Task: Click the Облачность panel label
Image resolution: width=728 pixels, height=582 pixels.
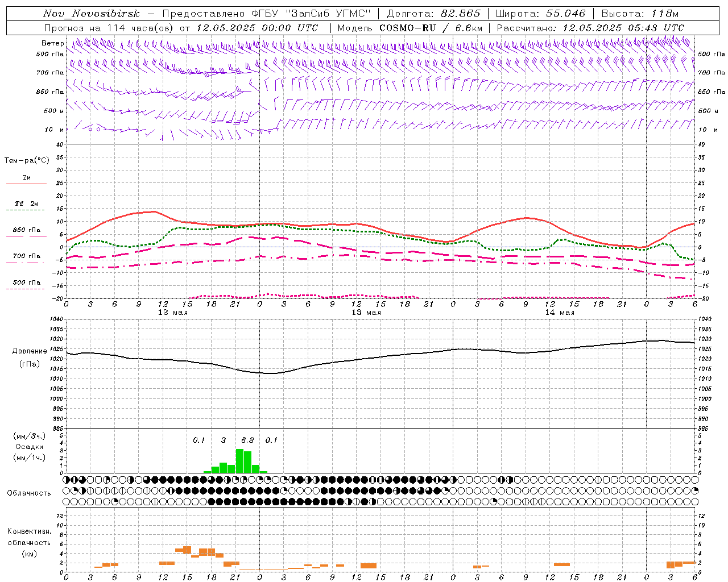Action: click(29, 493)
